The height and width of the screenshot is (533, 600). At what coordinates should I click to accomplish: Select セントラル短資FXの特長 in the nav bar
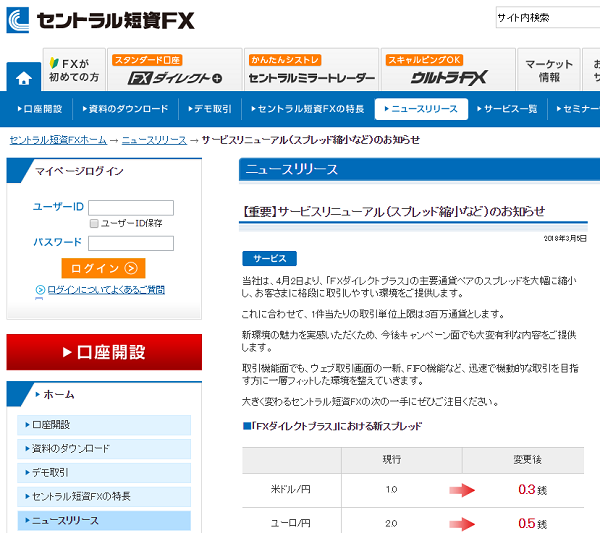(x=308, y=109)
